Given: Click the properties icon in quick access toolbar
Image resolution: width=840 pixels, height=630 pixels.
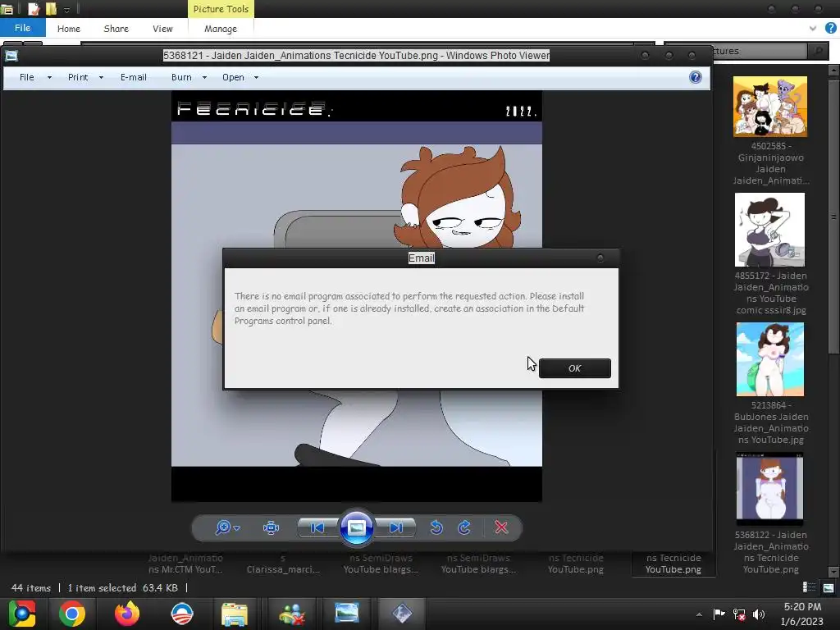Looking at the screenshot, I should tap(34, 9).
